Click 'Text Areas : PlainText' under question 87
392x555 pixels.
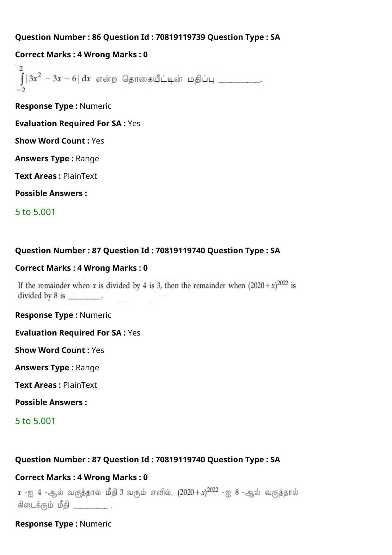click(56, 385)
